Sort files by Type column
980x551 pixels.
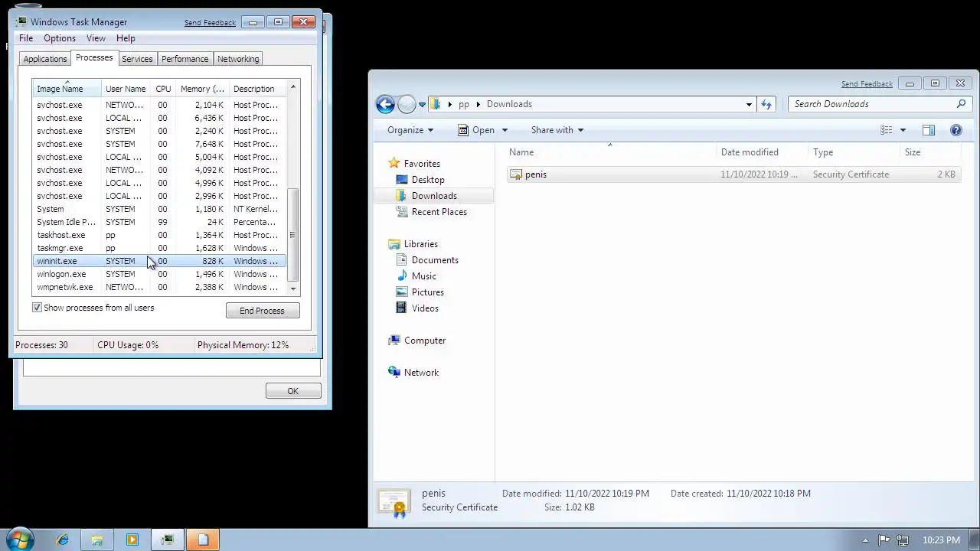click(854, 152)
